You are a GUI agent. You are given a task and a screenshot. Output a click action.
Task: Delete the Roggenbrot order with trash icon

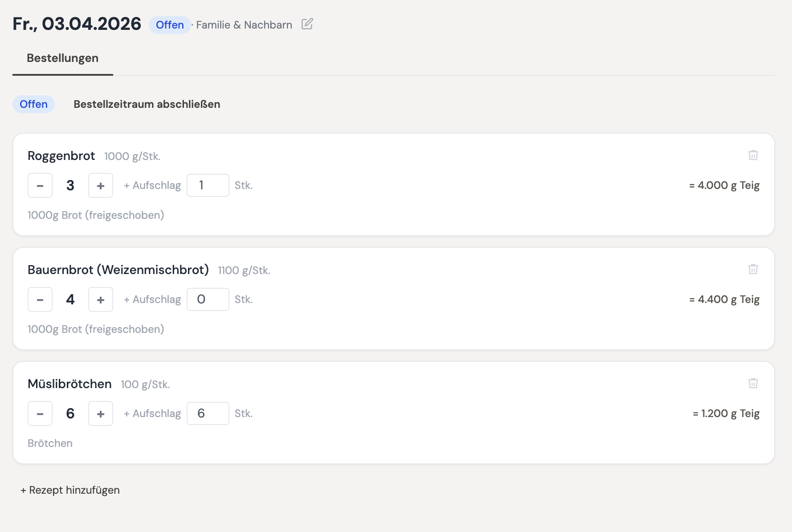[x=753, y=155]
